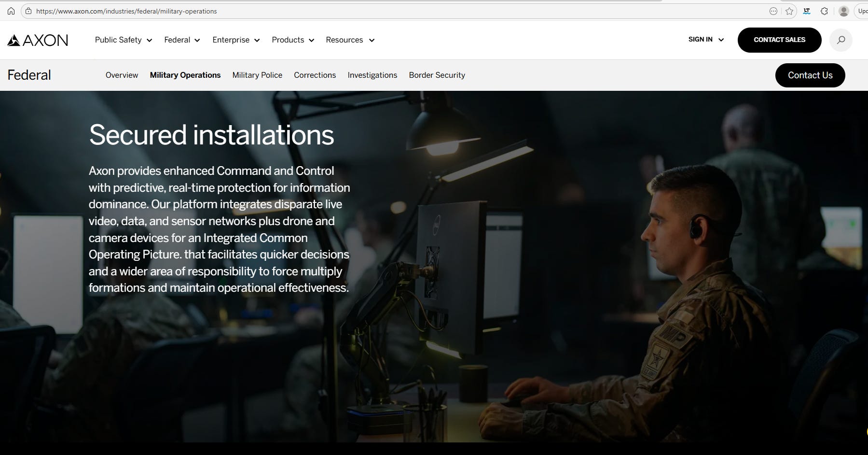Image resolution: width=868 pixels, height=455 pixels.
Task: Click the line "Axon provides enhanced Command and Control"
Action: pos(211,171)
